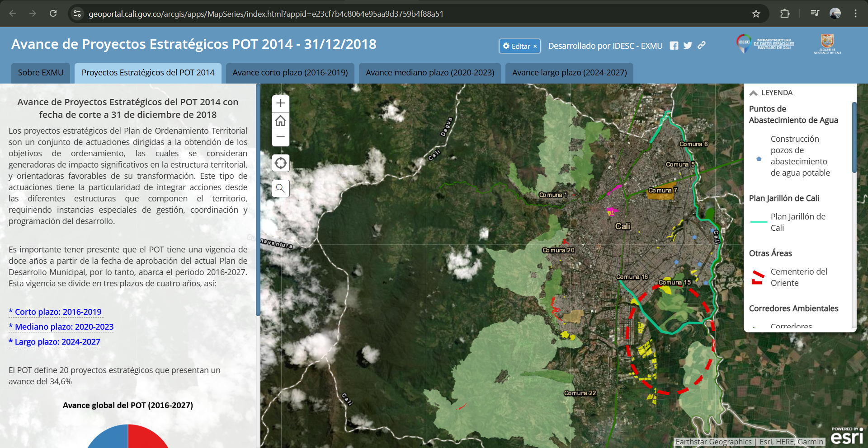868x448 pixels.
Task: Click the locate my position button
Action: coord(280,163)
